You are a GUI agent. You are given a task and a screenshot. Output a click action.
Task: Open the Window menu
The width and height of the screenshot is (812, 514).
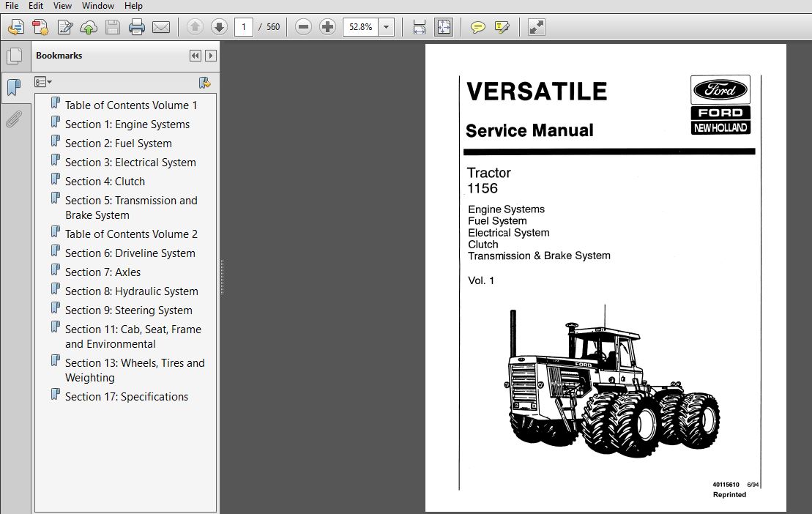98,6
